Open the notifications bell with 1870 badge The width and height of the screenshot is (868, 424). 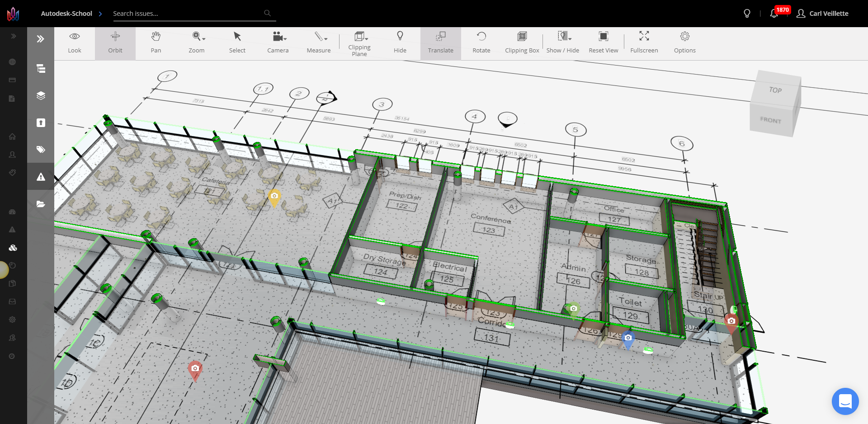pos(774,14)
